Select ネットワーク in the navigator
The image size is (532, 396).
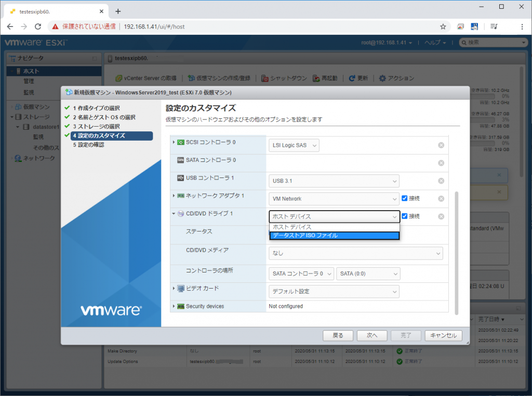click(x=39, y=158)
